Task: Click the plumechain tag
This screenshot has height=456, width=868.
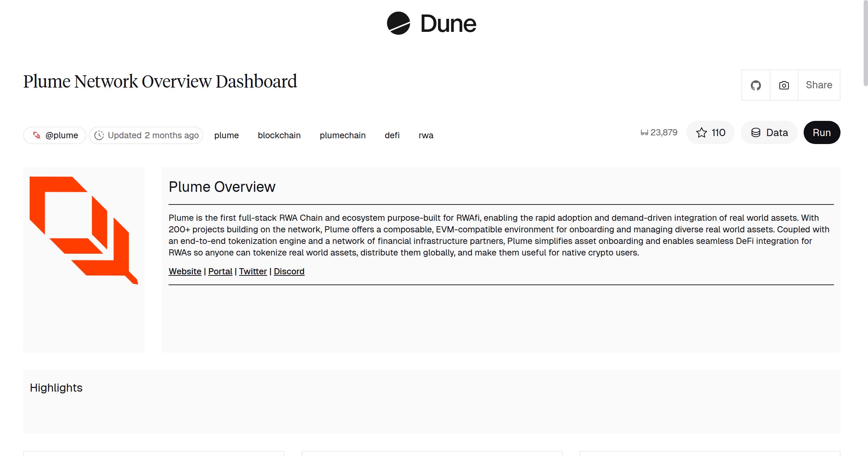Action: [342, 135]
